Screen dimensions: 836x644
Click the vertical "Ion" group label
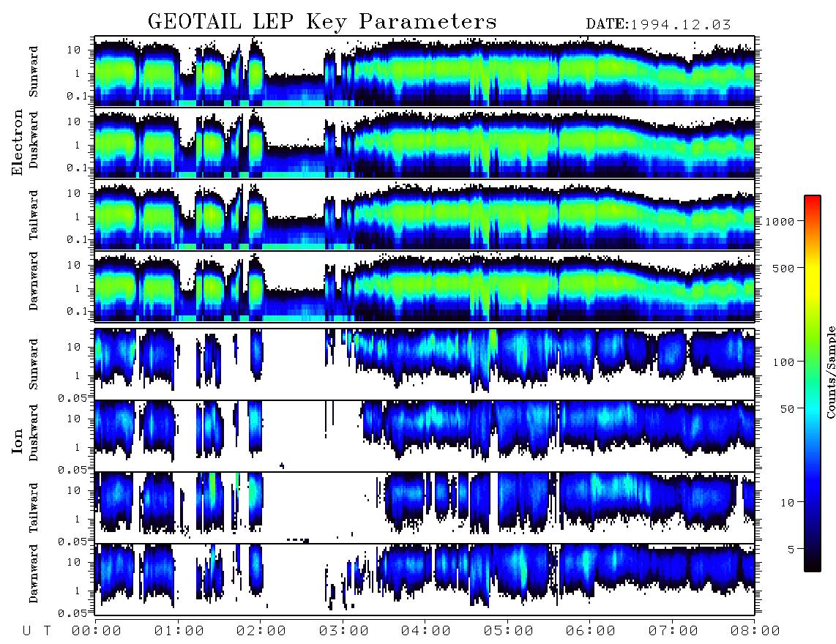coord(18,442)
